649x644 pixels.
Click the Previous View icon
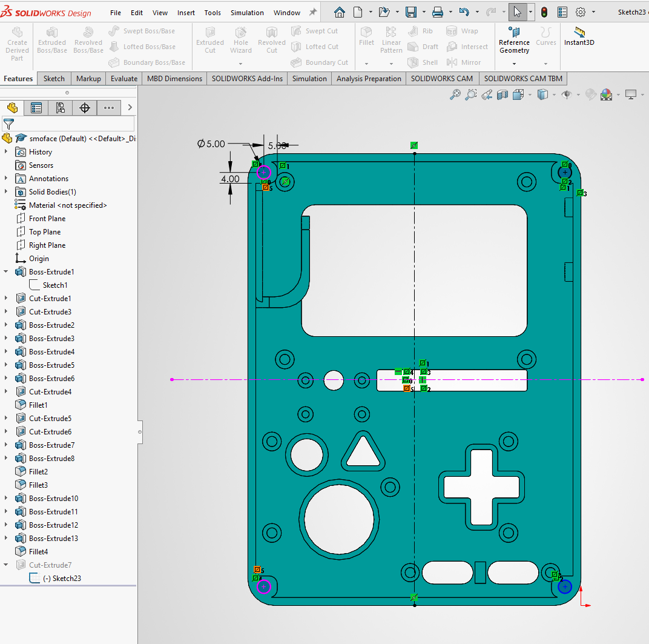pyautogui.click(x=487, y=95)
